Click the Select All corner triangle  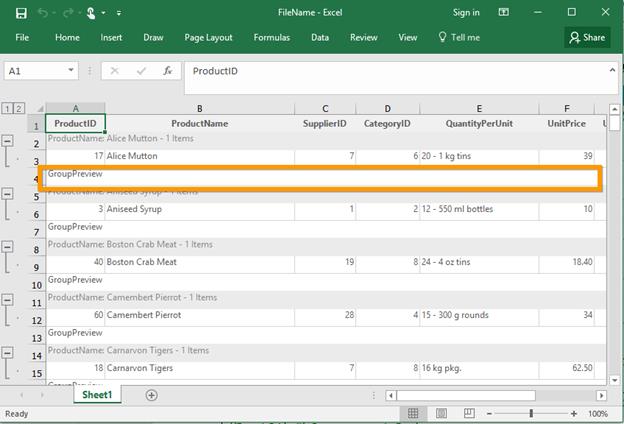(x=40, y=108)
